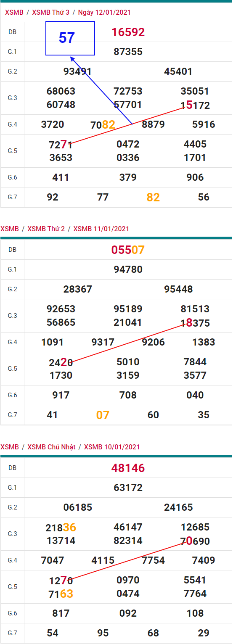Click G.1 result 87355
Screen dimensions: 233x644
tap(128, 52)
